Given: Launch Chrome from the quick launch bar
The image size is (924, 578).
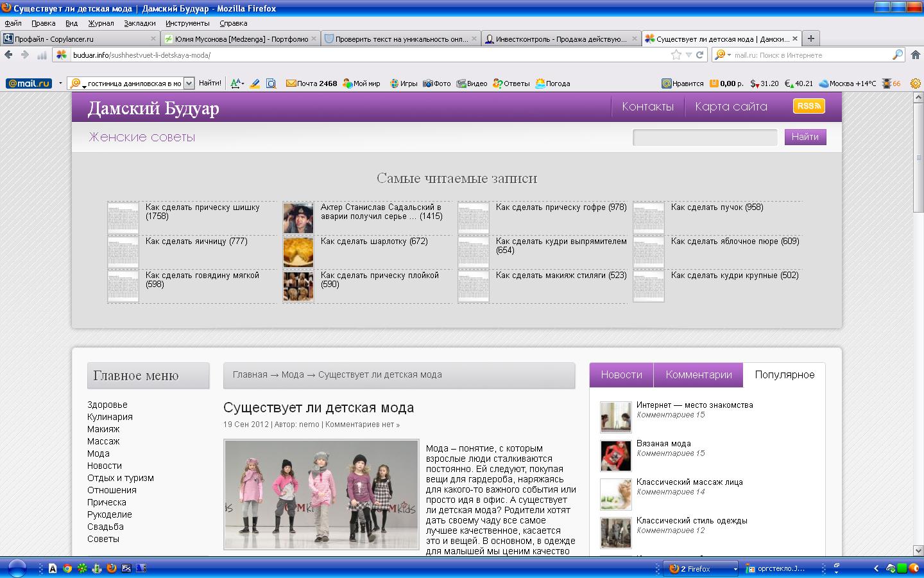Looking at the screenshot, I should (x=67, y=568).
